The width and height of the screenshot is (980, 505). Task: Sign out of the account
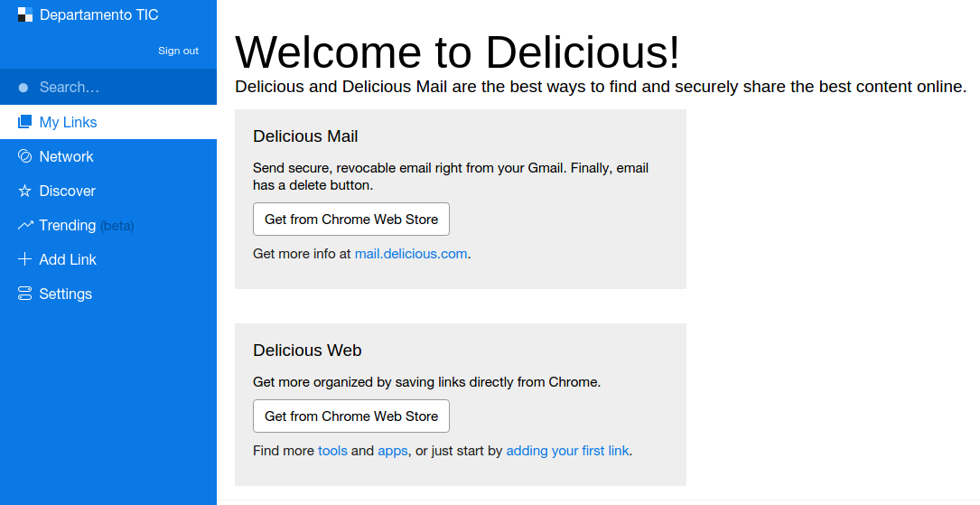[x=178, y=51]
